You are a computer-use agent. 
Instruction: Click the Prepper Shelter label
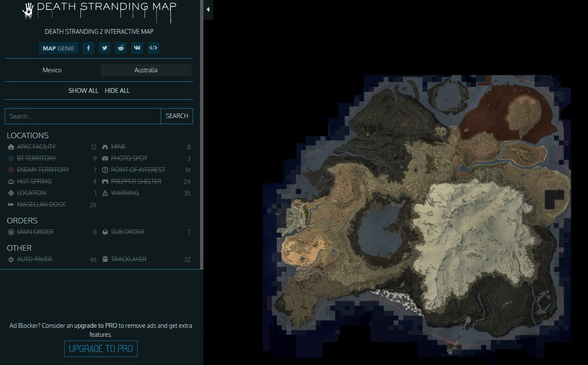pos(136,181)
